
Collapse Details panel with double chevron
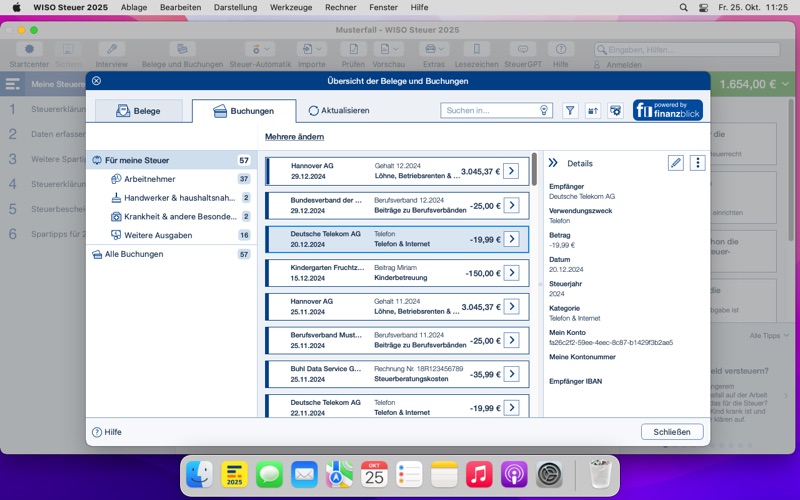553,163
